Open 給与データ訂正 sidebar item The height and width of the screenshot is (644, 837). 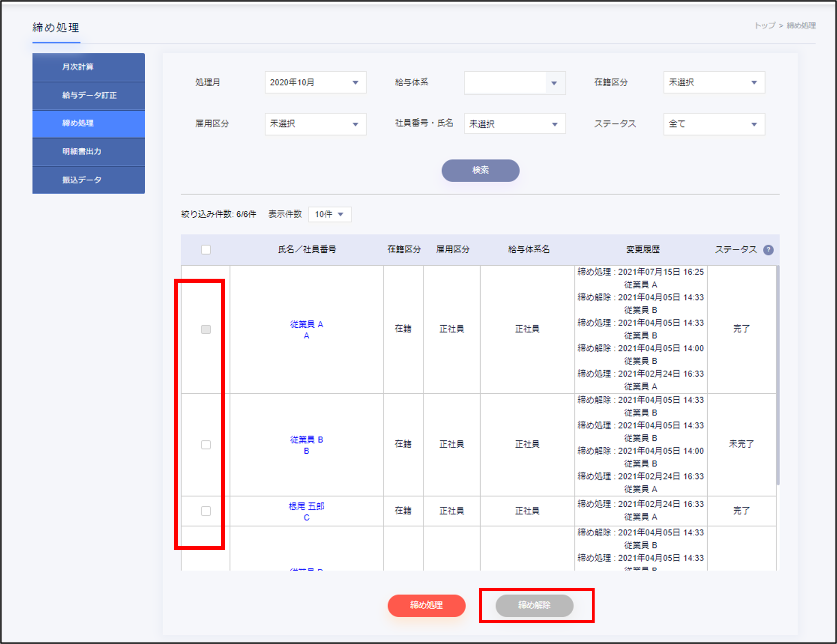coord(88,95)
